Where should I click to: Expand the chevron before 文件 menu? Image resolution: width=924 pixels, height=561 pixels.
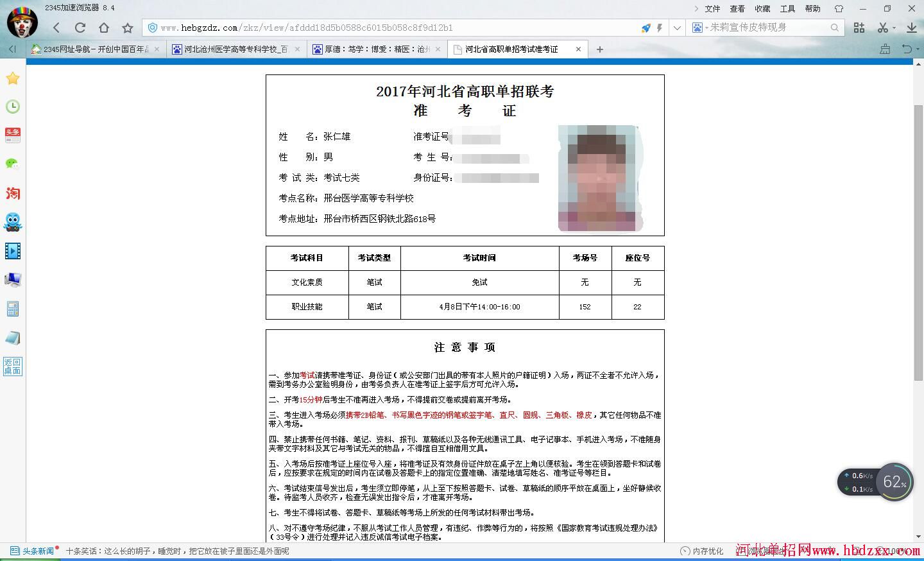click(x=696, y=8)
